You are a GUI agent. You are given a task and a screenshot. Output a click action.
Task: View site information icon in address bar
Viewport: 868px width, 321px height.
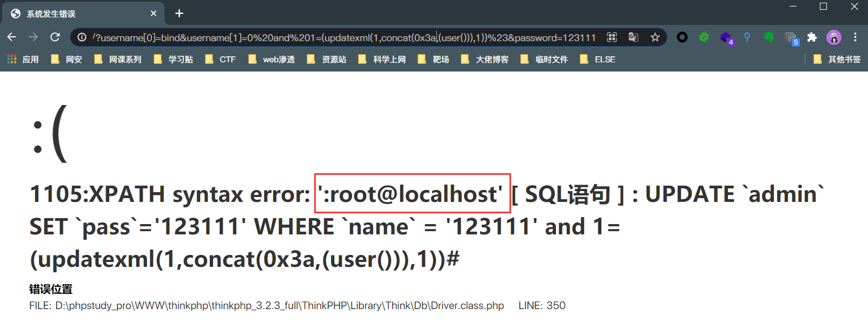point(82,37)
